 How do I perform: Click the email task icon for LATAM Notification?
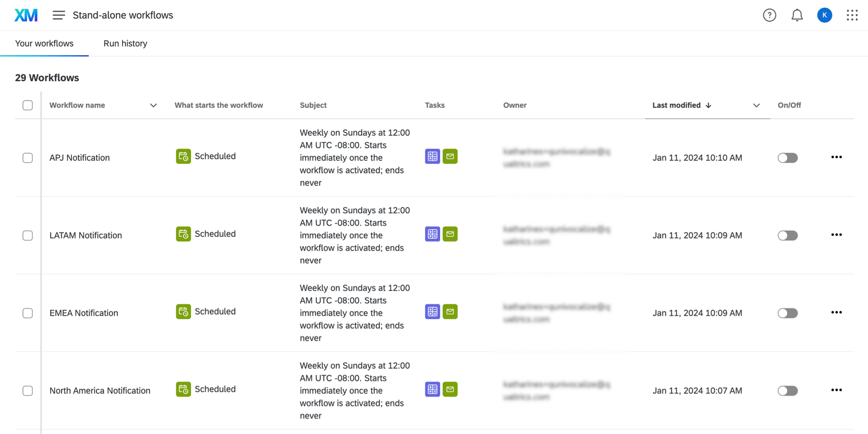[450, 234]
